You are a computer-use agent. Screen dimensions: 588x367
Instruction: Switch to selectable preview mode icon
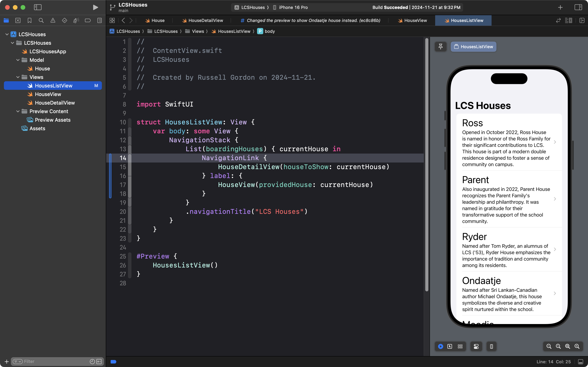pyautogui.click(x=450, y=346)
